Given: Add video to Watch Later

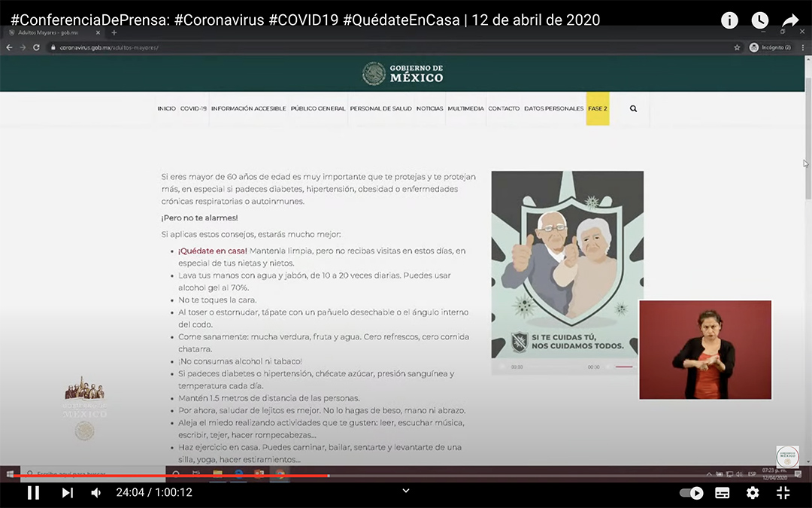Looking at the screenshot, I should point(760,20).
